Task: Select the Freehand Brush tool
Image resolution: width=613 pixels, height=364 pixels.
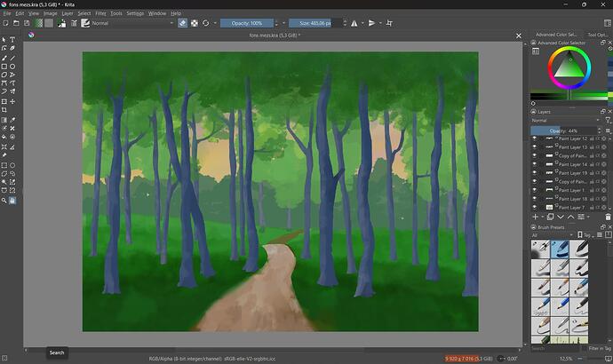Action: [4, 58]
